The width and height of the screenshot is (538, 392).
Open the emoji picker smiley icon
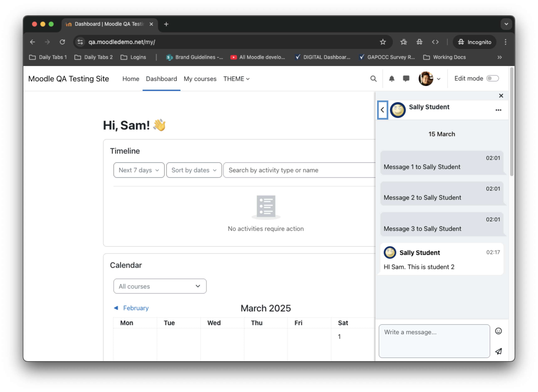(x=498, y=331)
